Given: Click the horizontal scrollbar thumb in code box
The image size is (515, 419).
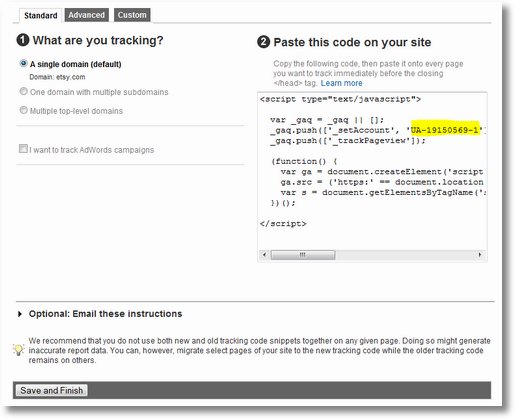Looking at the screenshot, I should point(303,255).
